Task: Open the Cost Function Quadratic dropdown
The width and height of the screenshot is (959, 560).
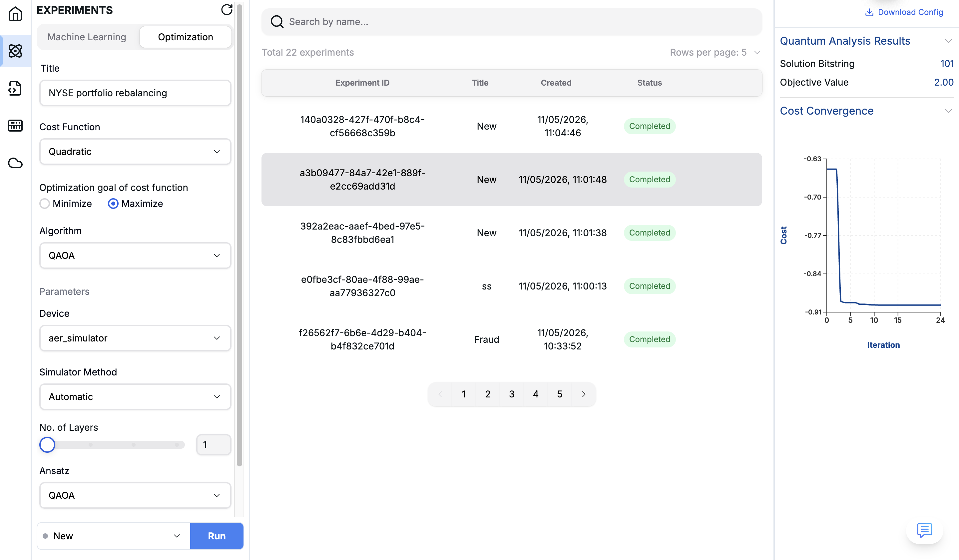Action: pos(135,152)
